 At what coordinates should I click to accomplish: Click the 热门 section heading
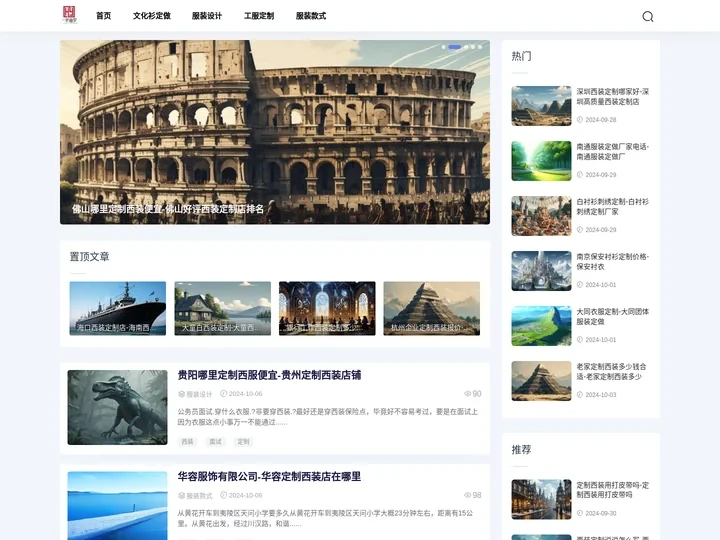522,56
